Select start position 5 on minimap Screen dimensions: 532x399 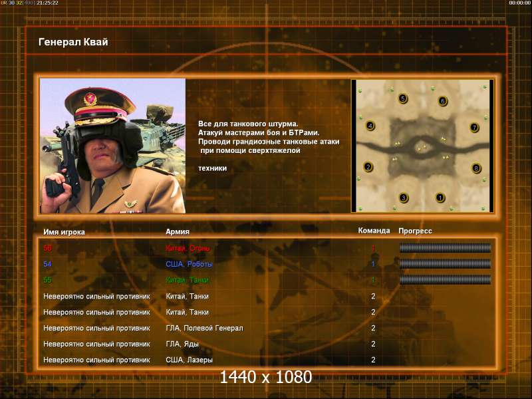coord(403,98)
